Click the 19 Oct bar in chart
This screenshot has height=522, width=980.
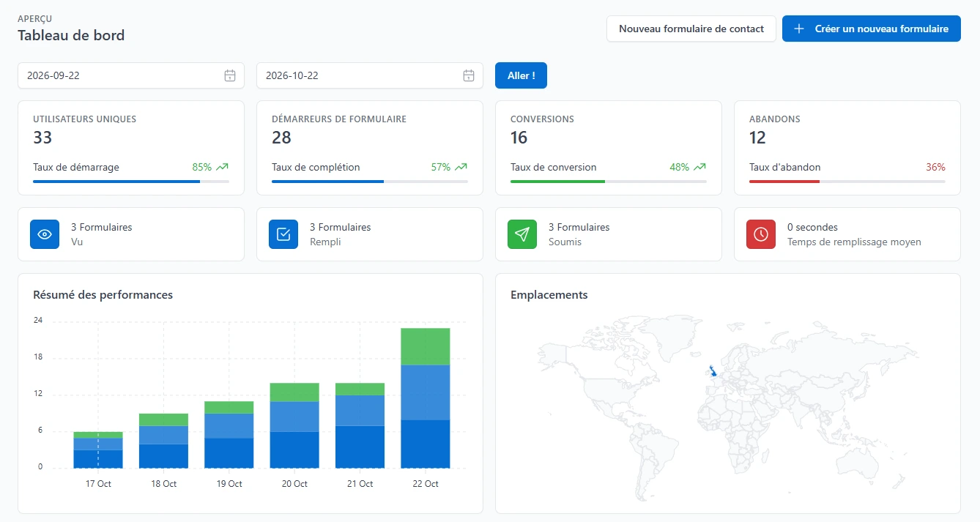pos(229,435)
